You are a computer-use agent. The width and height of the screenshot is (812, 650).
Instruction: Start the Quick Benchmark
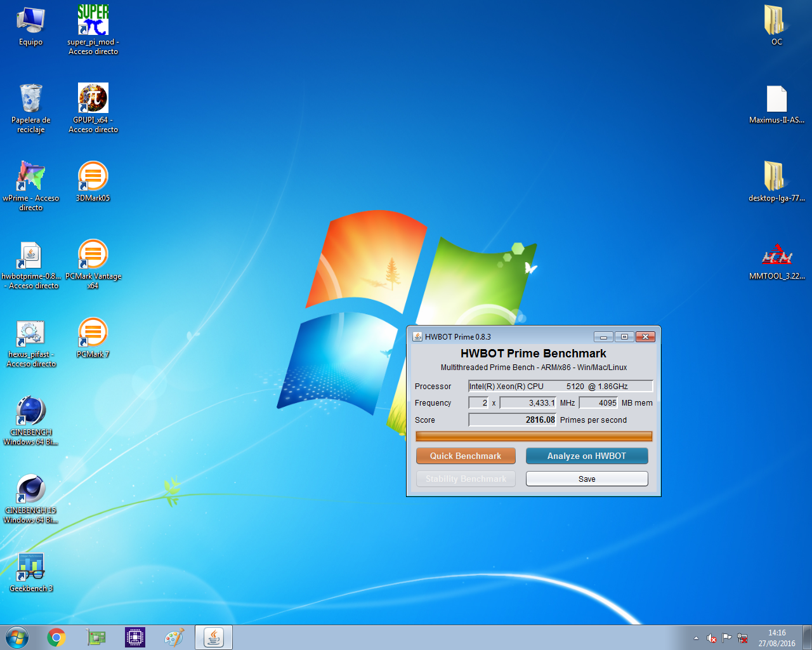click(466, 456)
